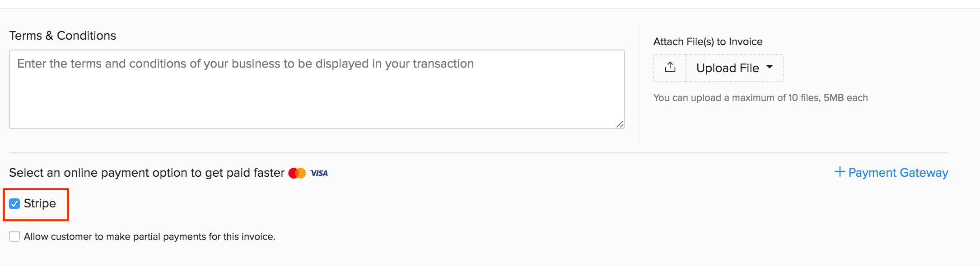This screenshot has height=266, width=980.
Task: Click the plus icon beside Payment Gateway
Action: [840, 172]
